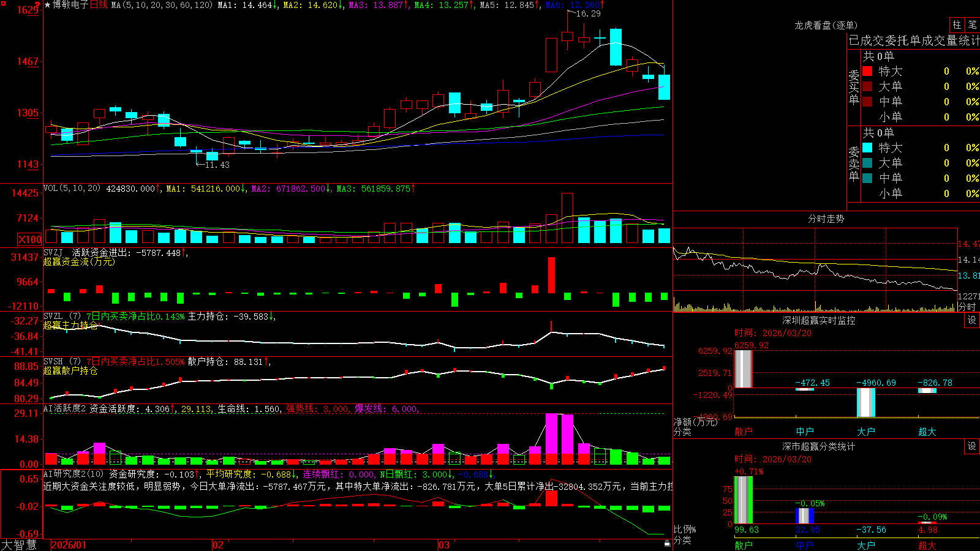This screenshot has height=551, width=980.
Task: Click the 99.63 ratio value under classification stats
Action: tap(747, 530)
